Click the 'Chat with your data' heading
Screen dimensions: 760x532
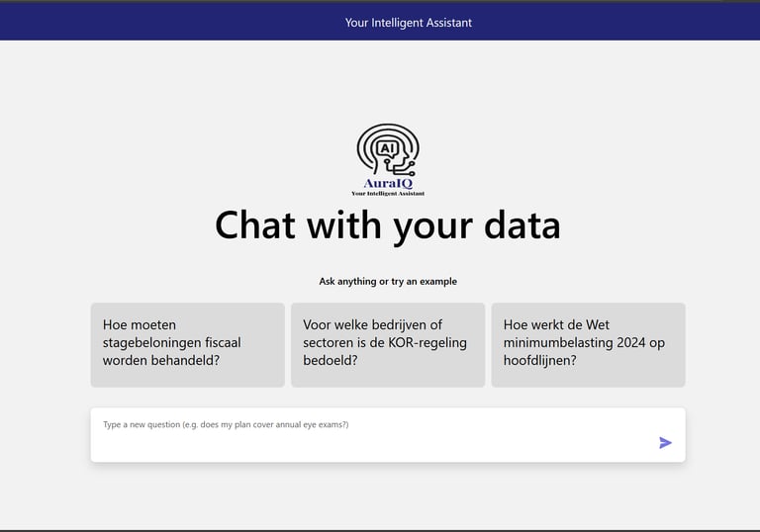pos(387,225)
